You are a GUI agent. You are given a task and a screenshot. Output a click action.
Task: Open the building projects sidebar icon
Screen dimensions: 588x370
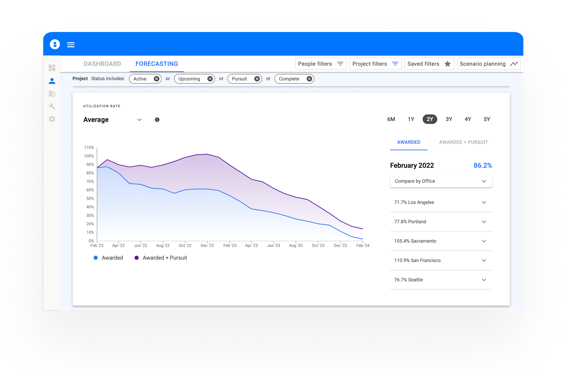[52, 94]
